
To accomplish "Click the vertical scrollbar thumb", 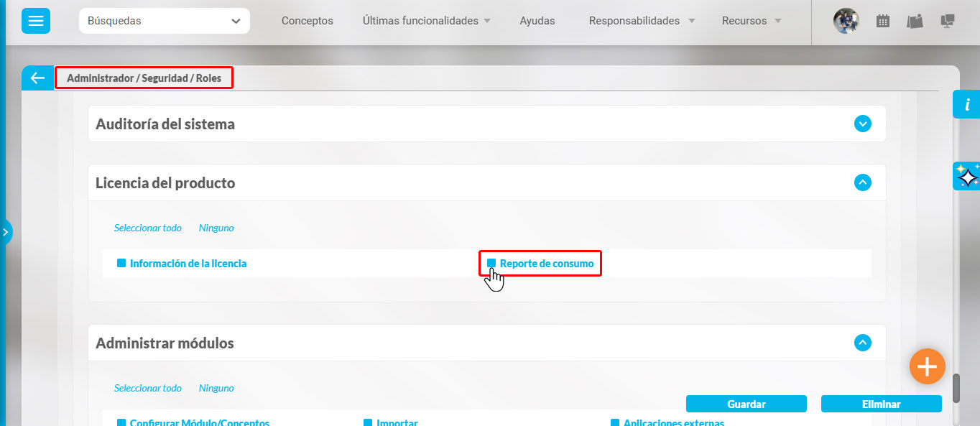I will (x=956, y=389).
